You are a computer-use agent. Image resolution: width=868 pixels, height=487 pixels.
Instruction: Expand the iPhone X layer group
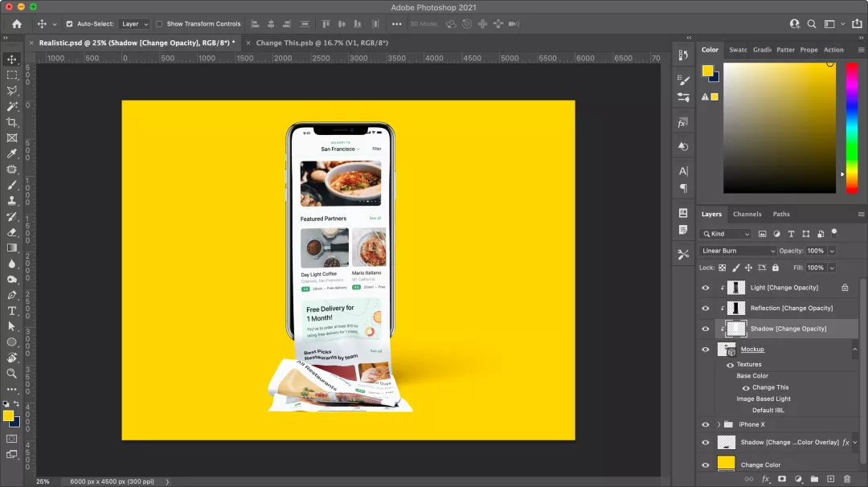[719, 424]
